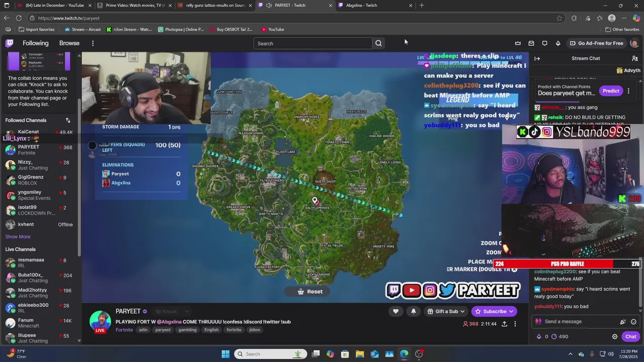Click in the Twitch search field
This screenshot has width=644, height=362.
coord(313,43)
